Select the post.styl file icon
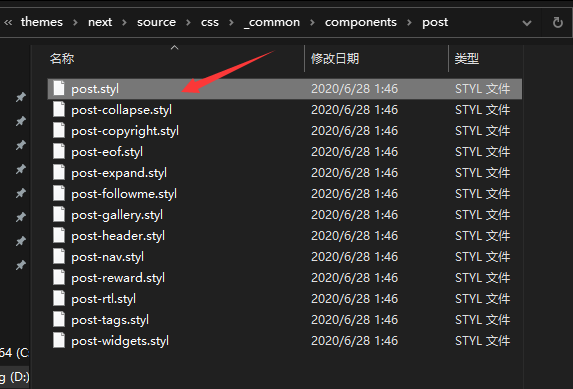573x389 pixels. (x=58, y=88)
